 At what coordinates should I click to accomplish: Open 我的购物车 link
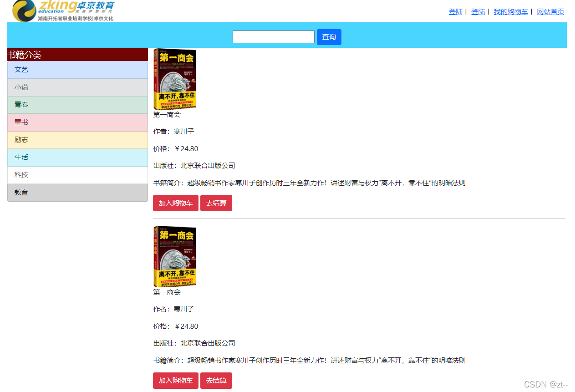point(511,12)
